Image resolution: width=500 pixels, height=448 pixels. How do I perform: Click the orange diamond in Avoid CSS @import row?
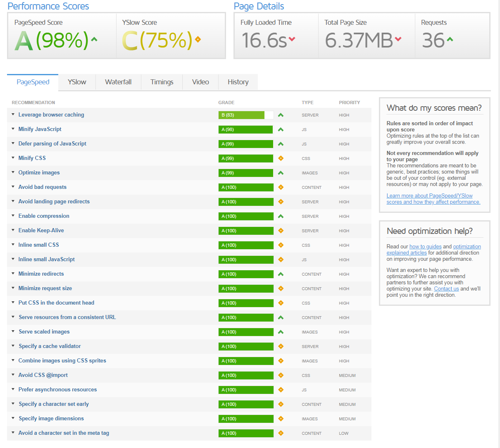[x=281, y=375]
